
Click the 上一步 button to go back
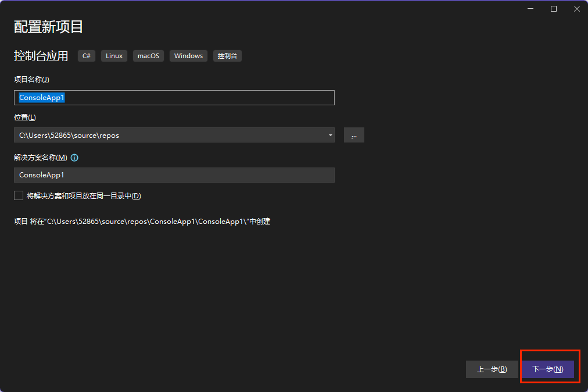492,369
